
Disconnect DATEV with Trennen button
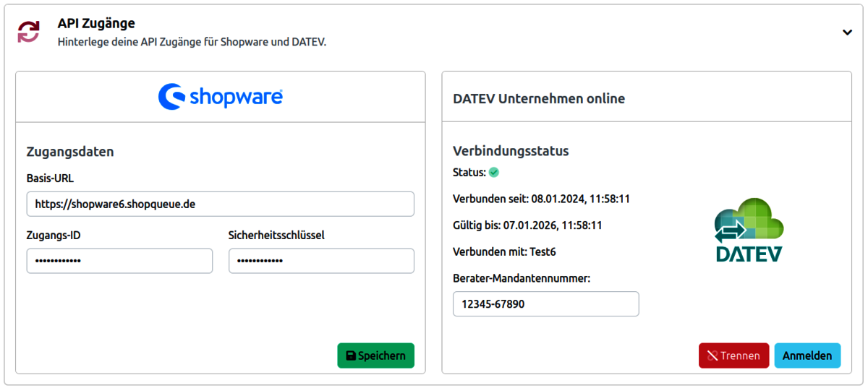pyautogui.click(x=733, y=355)
